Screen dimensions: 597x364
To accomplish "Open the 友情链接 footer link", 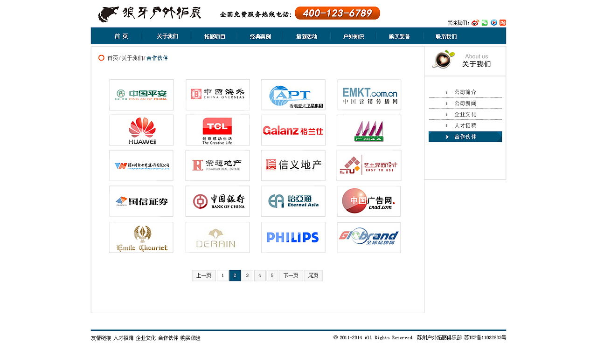I will (101, 338).
